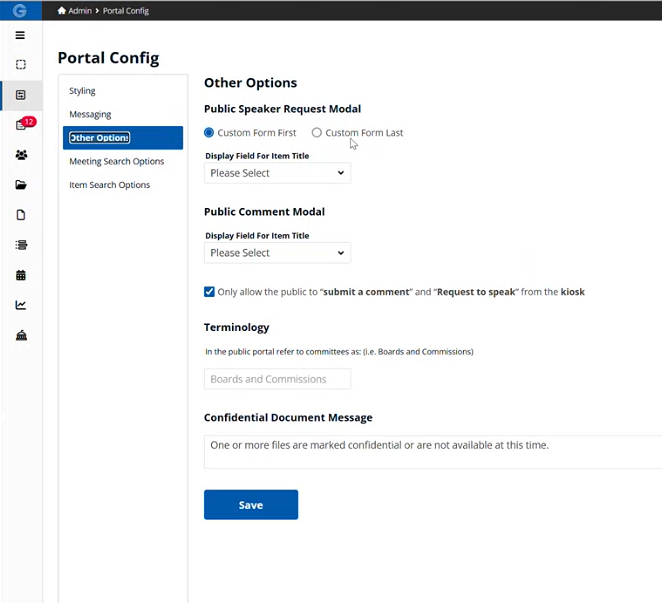
Task: Click the Save button
Action: pyautogui.click(x=251, y=505)
